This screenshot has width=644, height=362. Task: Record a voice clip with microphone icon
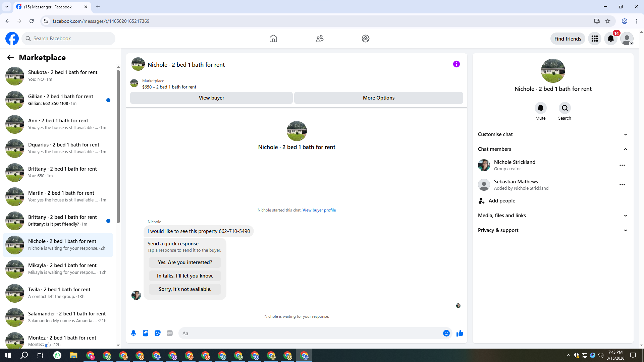[133, 333]
